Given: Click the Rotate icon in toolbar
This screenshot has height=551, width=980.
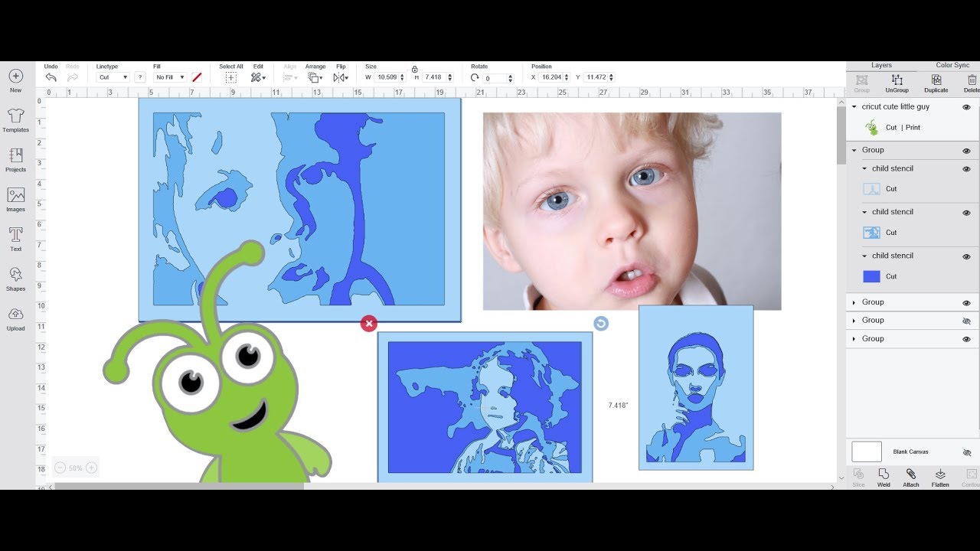Looking at the screenshot, I should 475,77.
